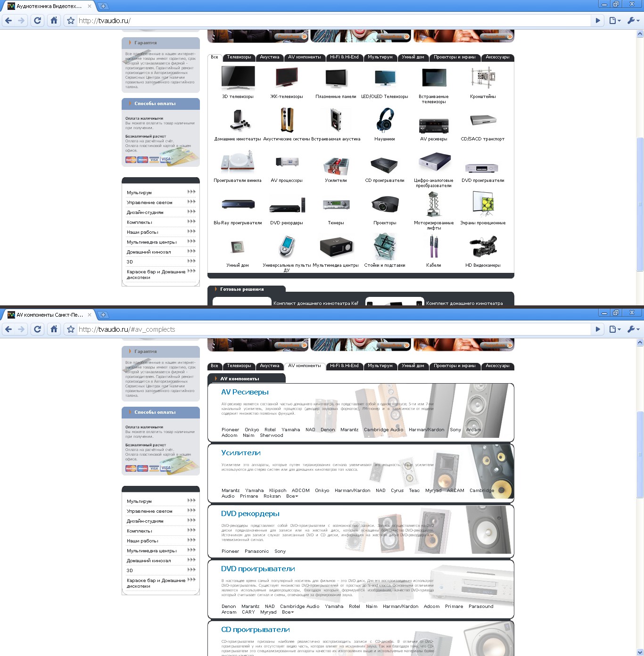Image resolution: width=644 pixels, height=656 pixels.
Task: Open Домашний кинозал in Аудиотехника Видеотех window sidebar
Action: tap(149, 252)
